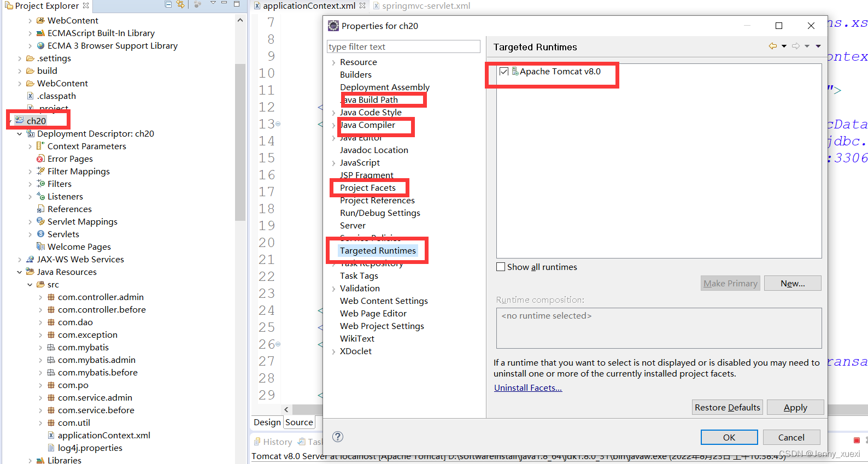This screenshot has width=868, height=464.
Task: Enable Show all runtimes checkbox
Action: coord(501,267)
